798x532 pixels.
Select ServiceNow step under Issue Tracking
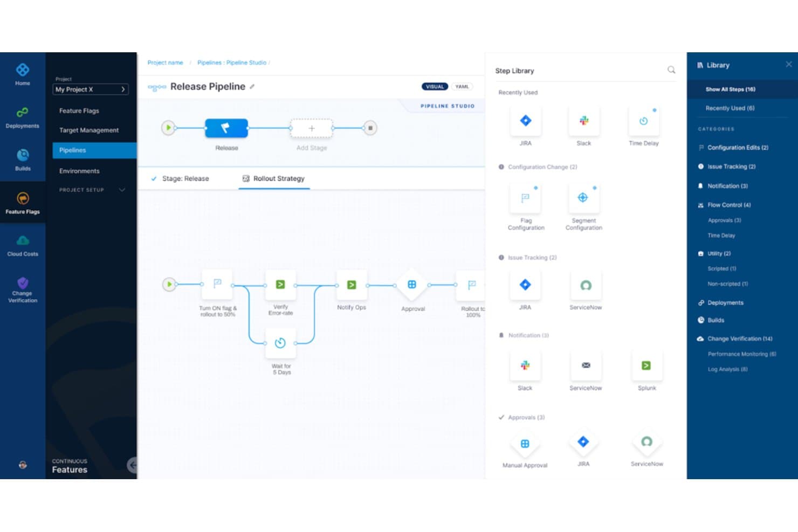click(586, 285)
